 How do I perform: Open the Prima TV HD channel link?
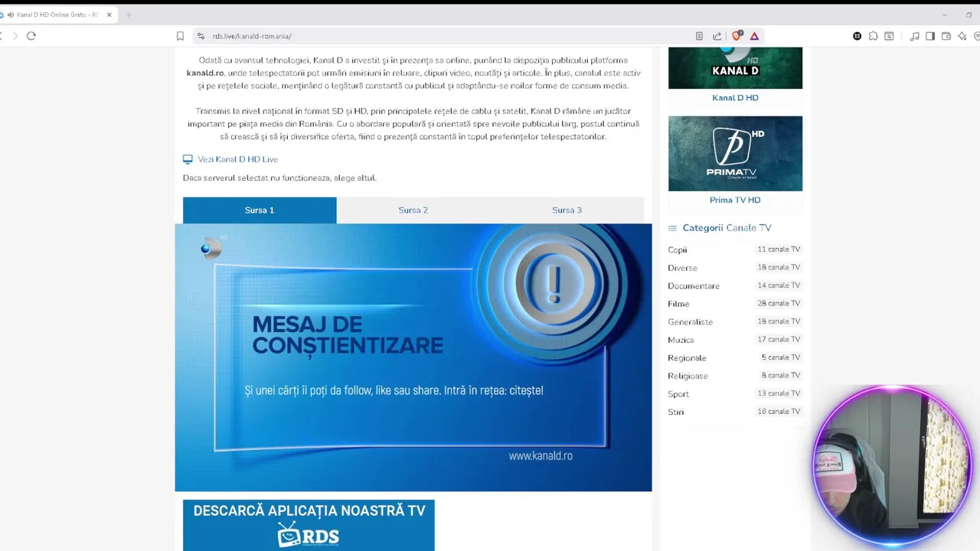[x=735, y=200]
